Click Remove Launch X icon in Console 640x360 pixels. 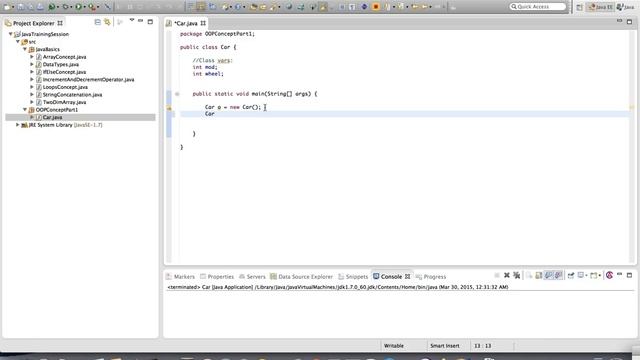[x=507, y=276]
